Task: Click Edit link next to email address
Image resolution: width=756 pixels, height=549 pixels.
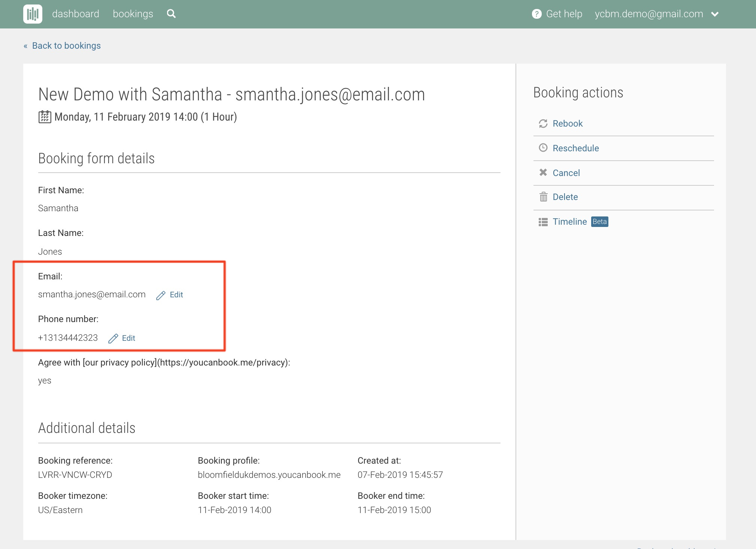Action: coord(176,295)
